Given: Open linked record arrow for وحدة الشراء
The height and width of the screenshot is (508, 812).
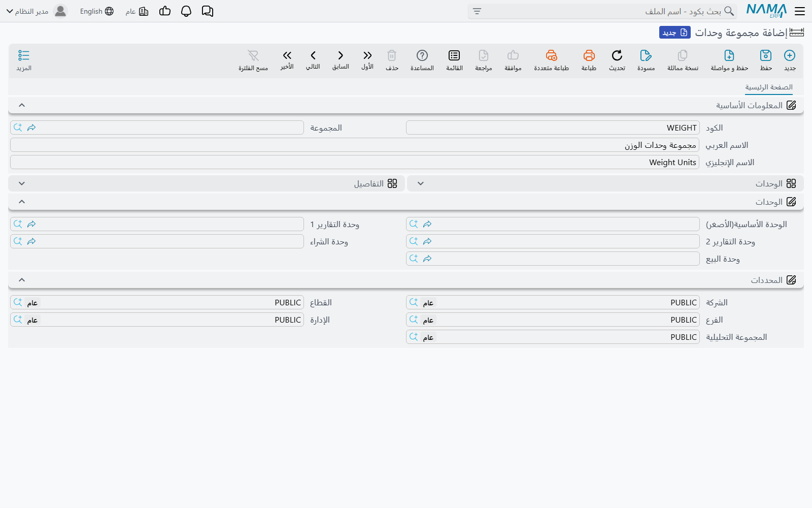Looking at the screenshot, I should tap(31, 241).
